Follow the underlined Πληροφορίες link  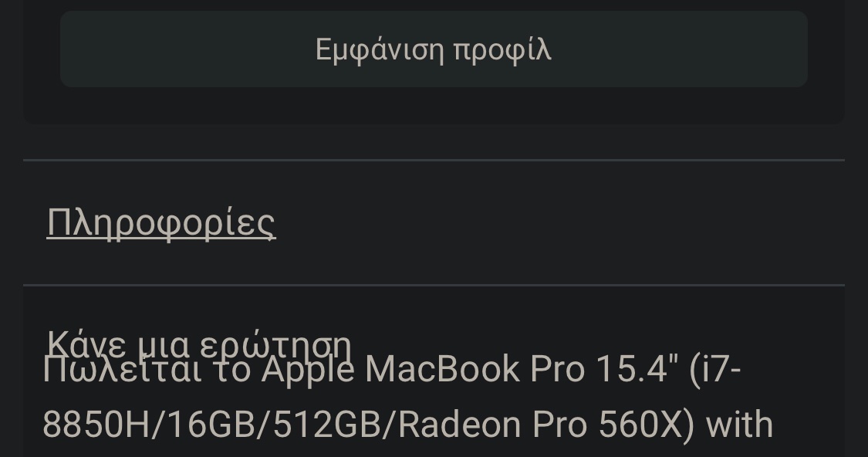click(x=161, y=222)
